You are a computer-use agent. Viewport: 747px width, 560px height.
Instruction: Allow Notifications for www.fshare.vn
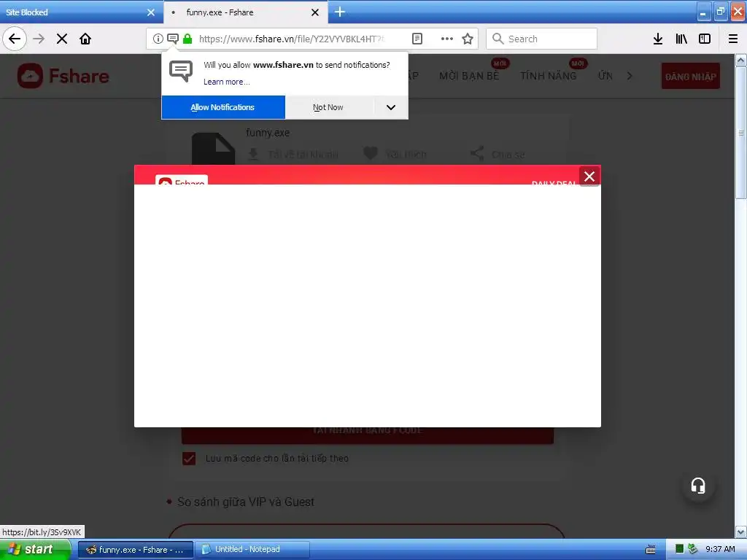(223, 107)
